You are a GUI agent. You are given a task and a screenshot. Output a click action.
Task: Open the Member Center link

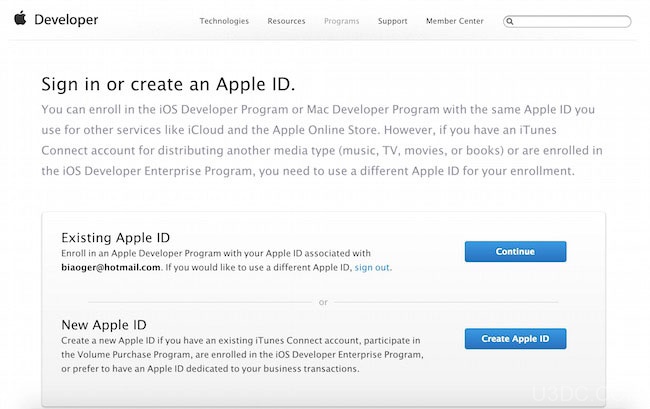coord(455,21)
